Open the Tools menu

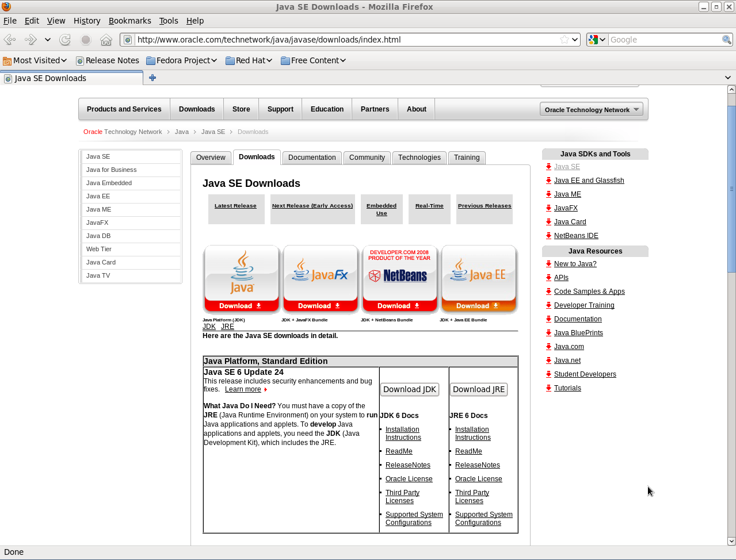[169, 21]
